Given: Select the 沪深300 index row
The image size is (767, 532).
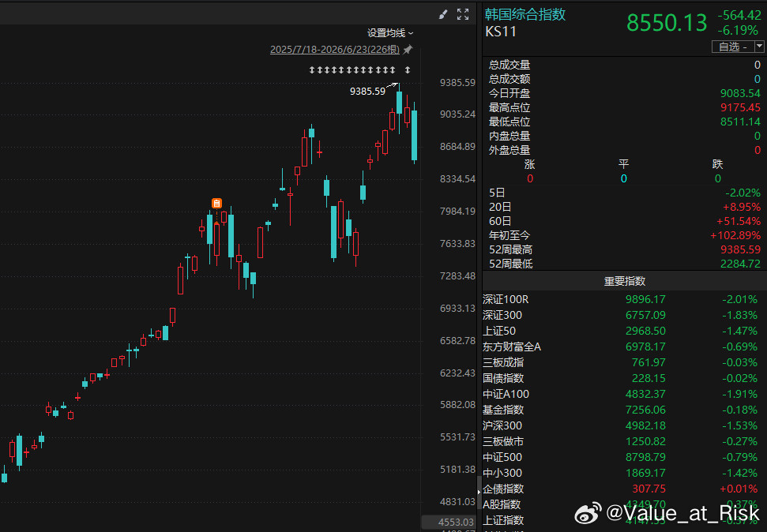Looking at the screenshot, I should [625, 425].
